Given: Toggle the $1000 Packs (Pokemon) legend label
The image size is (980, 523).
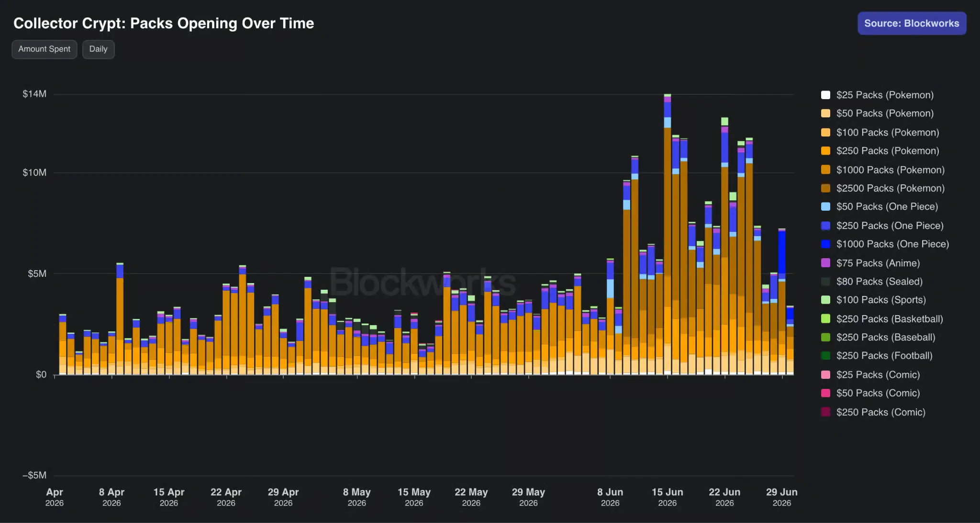Looking at the screenshot, I should tap(891, 170).
